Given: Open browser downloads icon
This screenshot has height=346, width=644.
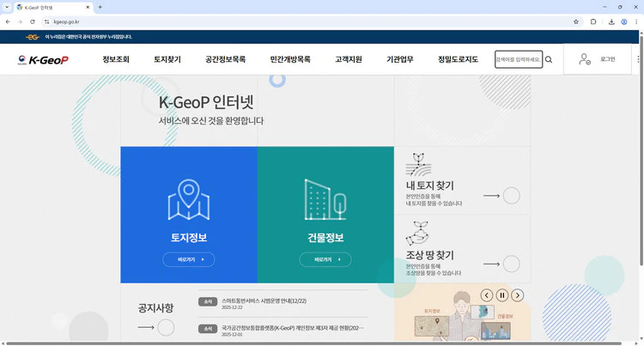Looking at the screenshot, I should (x=611, y=21).
